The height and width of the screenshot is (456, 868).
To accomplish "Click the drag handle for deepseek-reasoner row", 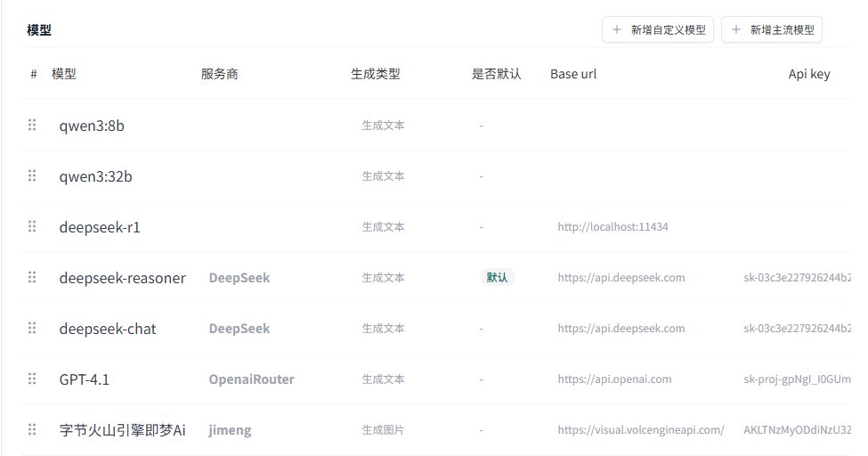I will pos(32,277).
